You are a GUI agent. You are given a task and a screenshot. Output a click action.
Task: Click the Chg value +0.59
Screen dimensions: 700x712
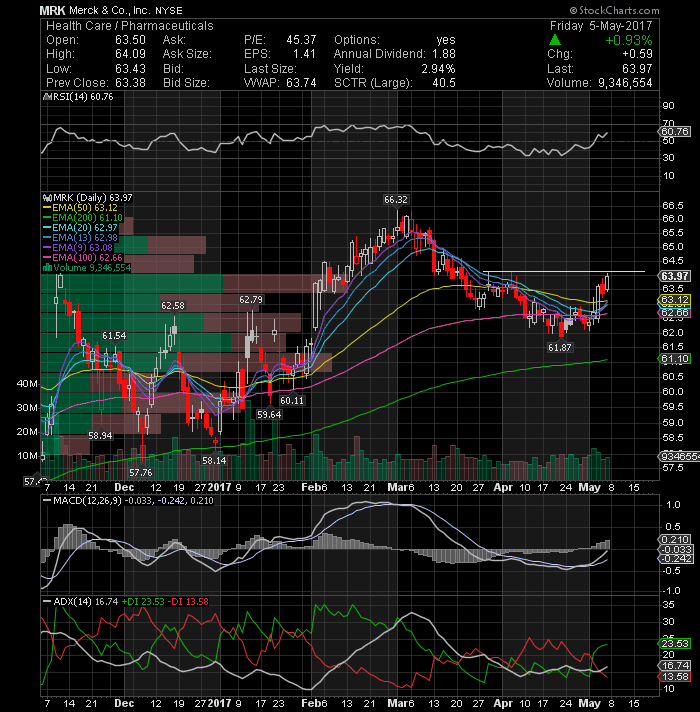[637, 54]
